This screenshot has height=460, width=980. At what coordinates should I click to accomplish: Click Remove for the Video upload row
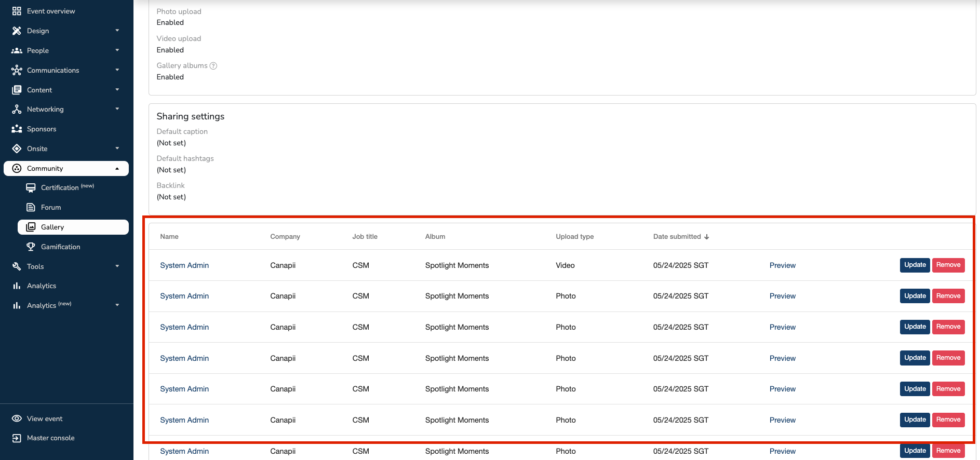point(948,265)
